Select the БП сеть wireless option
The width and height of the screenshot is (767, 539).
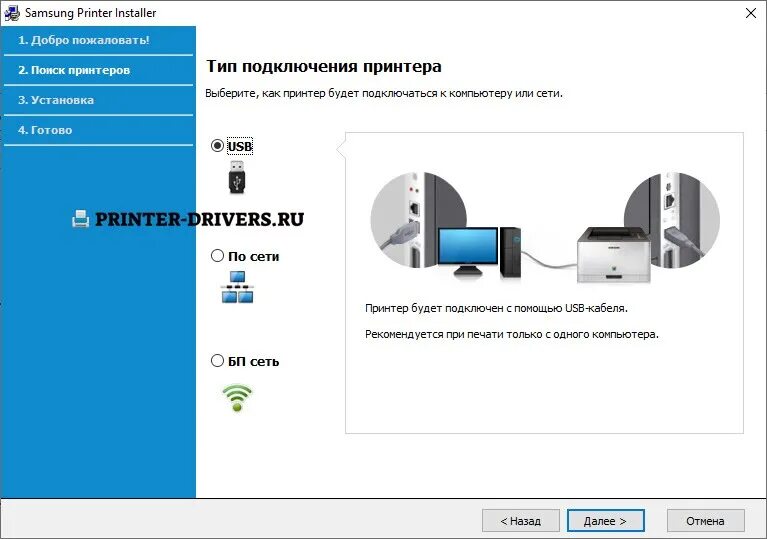[217, 361]
